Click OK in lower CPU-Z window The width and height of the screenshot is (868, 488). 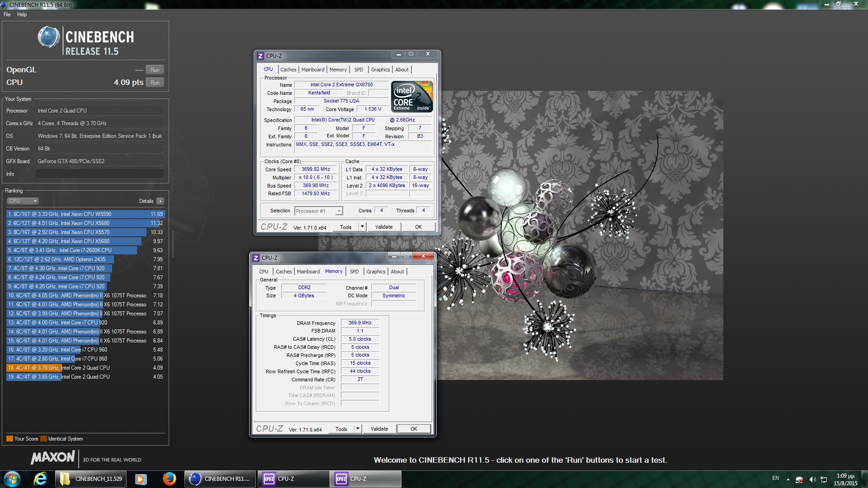coord(414,429)
